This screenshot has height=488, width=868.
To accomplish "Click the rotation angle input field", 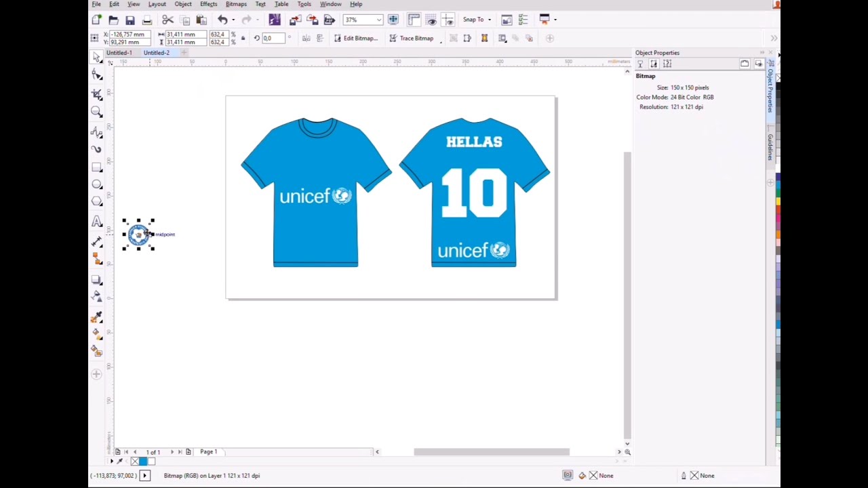I will click(273, 39).
